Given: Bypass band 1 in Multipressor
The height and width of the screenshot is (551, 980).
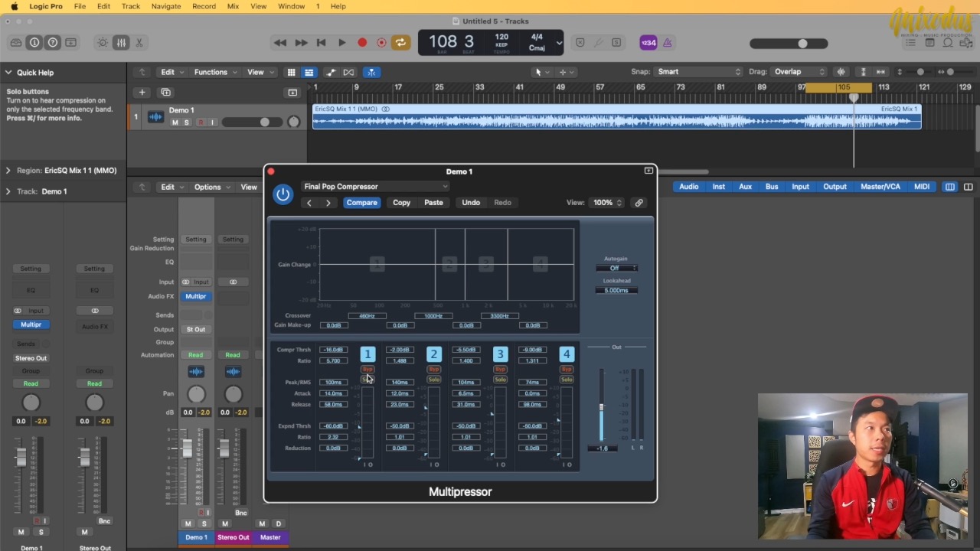Looking at the screenshot, I should click(367, 369).
